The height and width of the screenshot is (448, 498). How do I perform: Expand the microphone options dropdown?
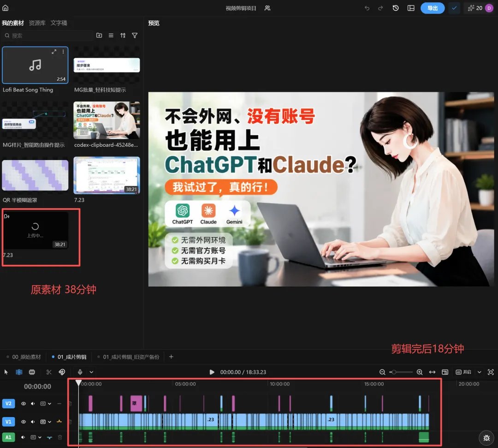pos(91,372)
